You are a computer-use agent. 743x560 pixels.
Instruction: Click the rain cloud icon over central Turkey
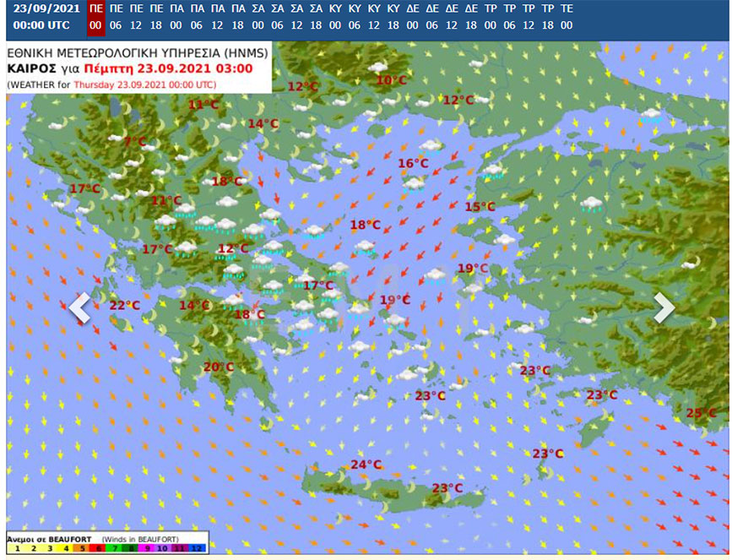tap(591, 204)
